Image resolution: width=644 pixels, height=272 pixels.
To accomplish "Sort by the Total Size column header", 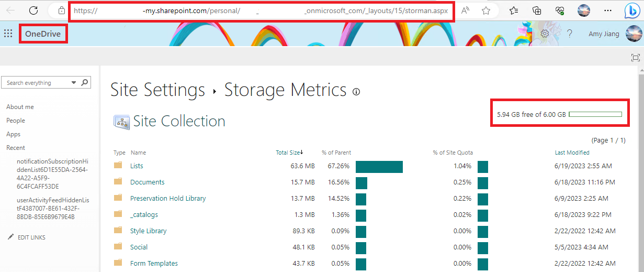I will pyautogui.click(x=289, y=153).
